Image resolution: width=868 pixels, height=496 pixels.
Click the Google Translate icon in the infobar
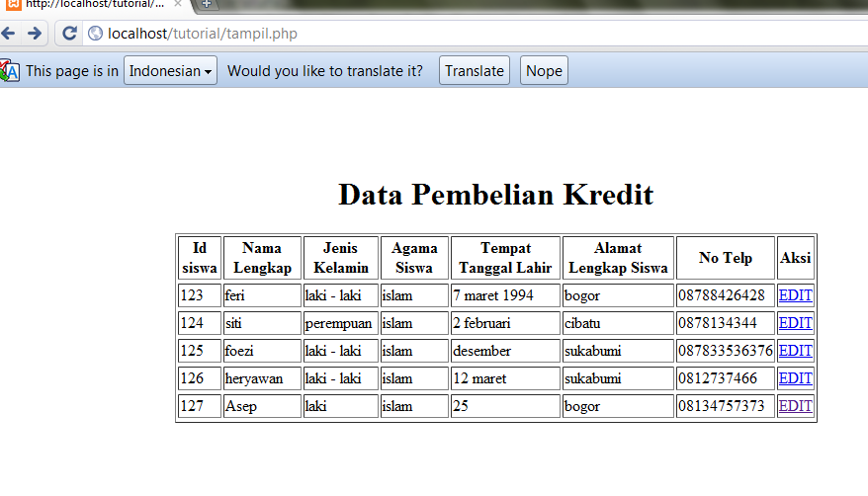pyautogui.click(x=10, y=71)
